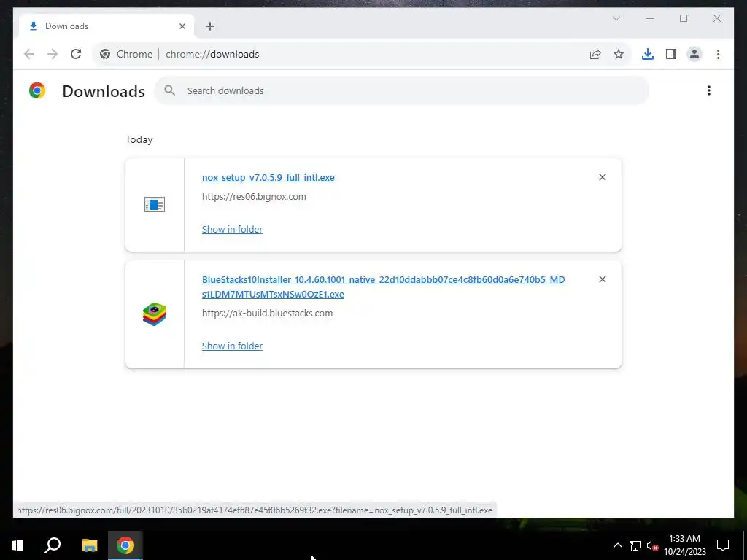Show BlueStacks installer in folder
The height and width of the screenshot is (560, 747).
click(x=232, y=346)
